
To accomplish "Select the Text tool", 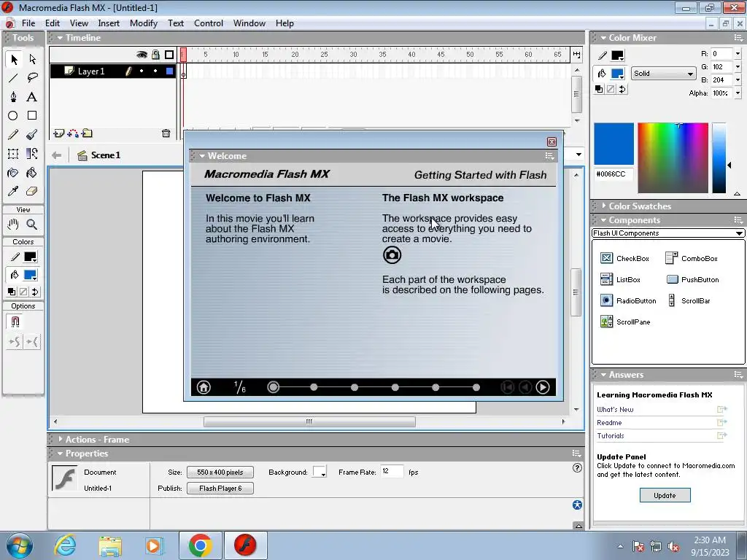I will (32, 97).
